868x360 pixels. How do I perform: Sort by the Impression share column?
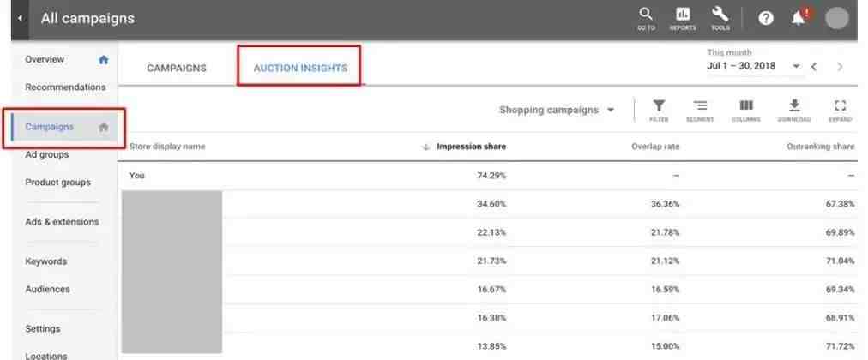(471, 147)
